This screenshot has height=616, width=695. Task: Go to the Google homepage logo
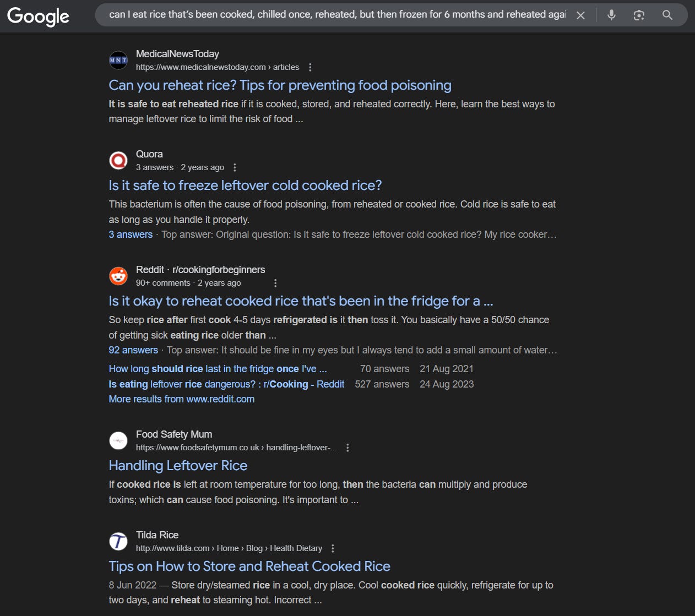coord(38,16)
